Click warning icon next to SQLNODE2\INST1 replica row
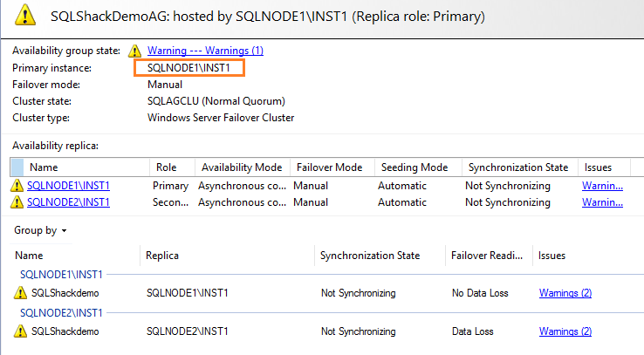Screen dimensions: 644x355 pos(17,202)
